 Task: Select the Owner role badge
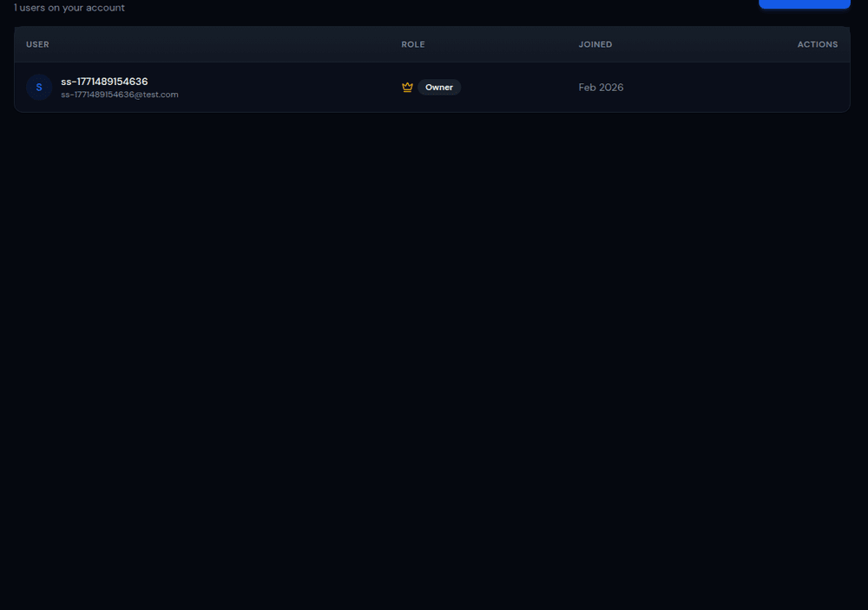[x=439, y=88]
